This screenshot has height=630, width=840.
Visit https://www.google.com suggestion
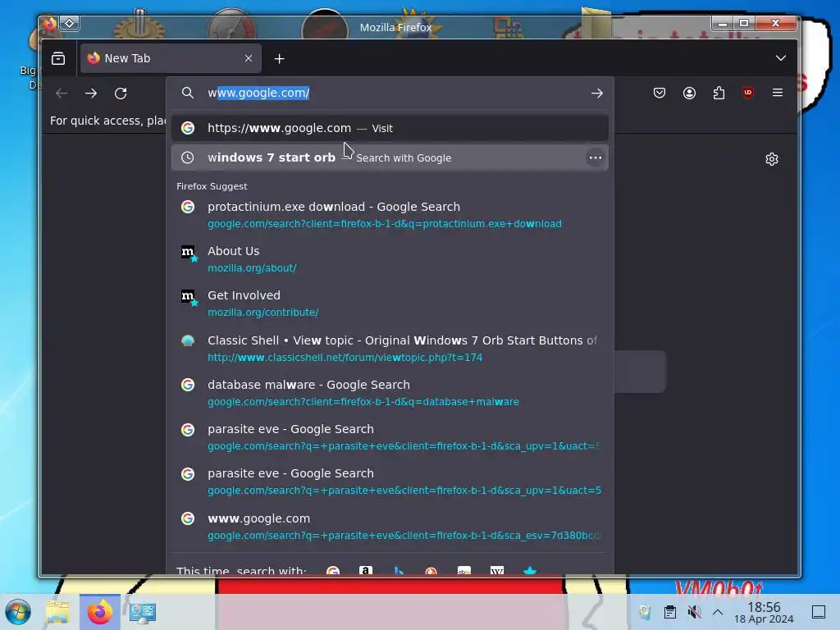[x=390, y=128]
